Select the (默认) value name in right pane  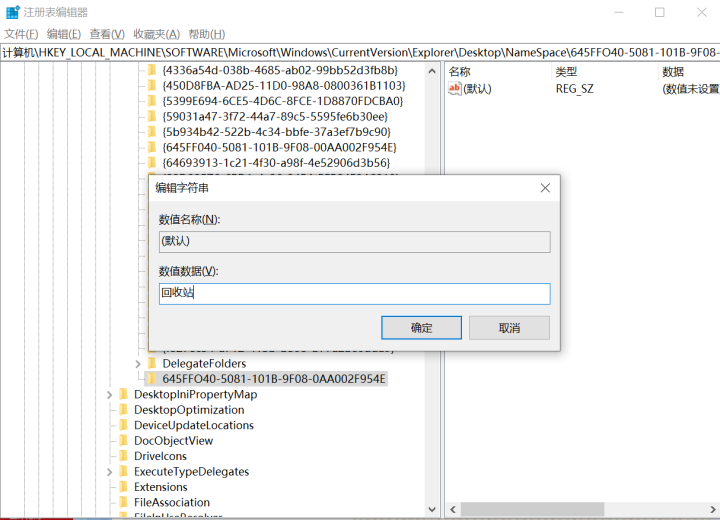pos(477,89)
